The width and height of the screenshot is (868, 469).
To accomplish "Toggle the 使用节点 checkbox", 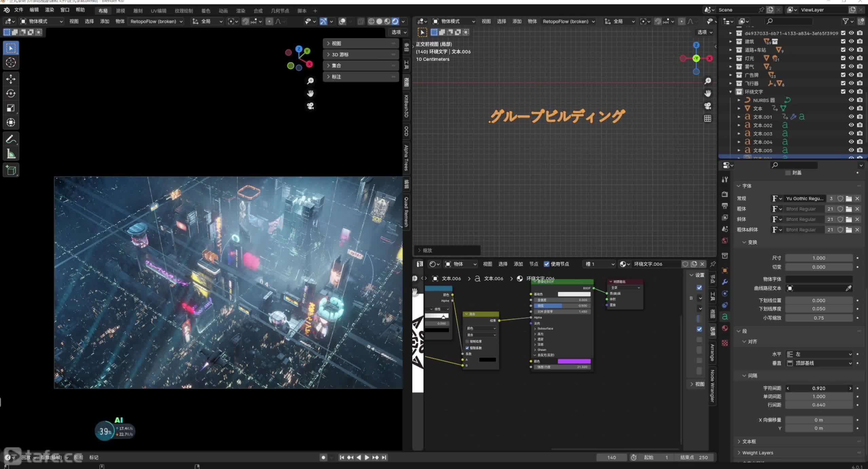I will click(x=547, y=264).
